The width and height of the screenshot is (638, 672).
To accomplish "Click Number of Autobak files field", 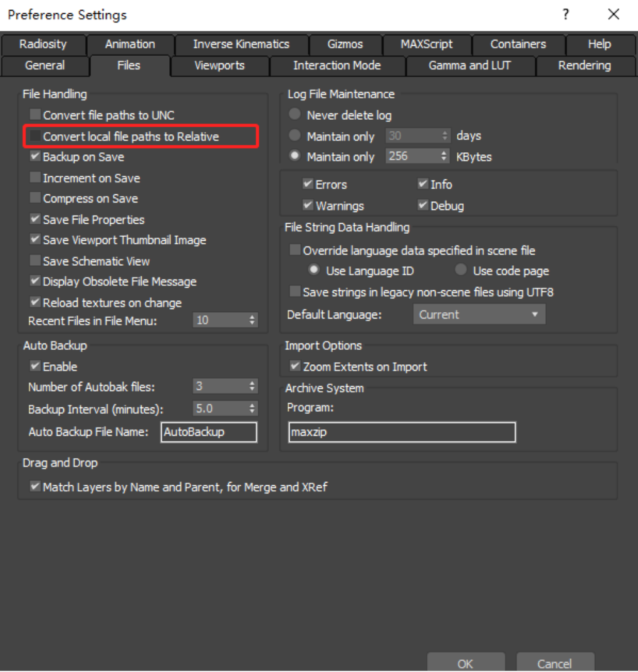I will [220, 386].
